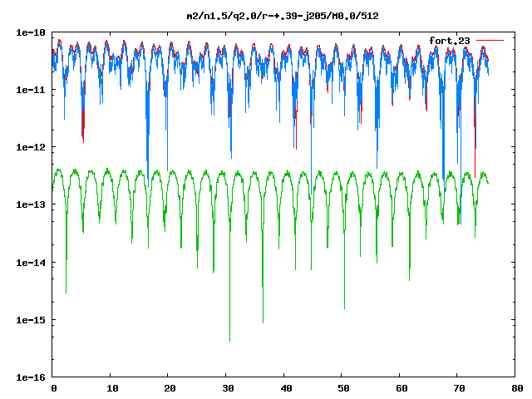532x399 pixels.
Task: Click the y-axis label 1e-16
Action: tap(31, 377)
